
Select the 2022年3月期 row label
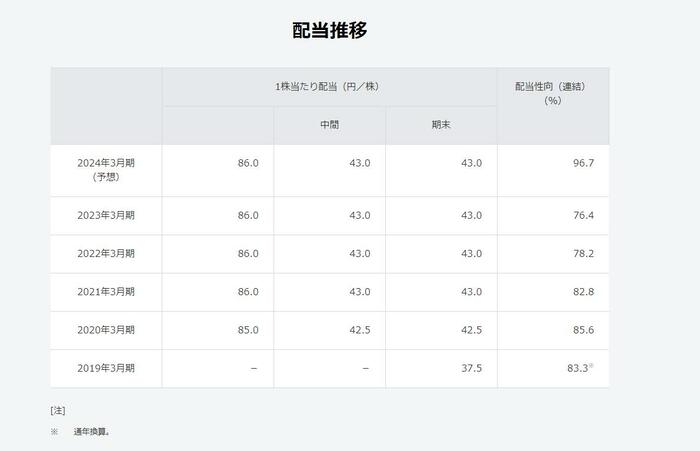(x=106, y=254)
